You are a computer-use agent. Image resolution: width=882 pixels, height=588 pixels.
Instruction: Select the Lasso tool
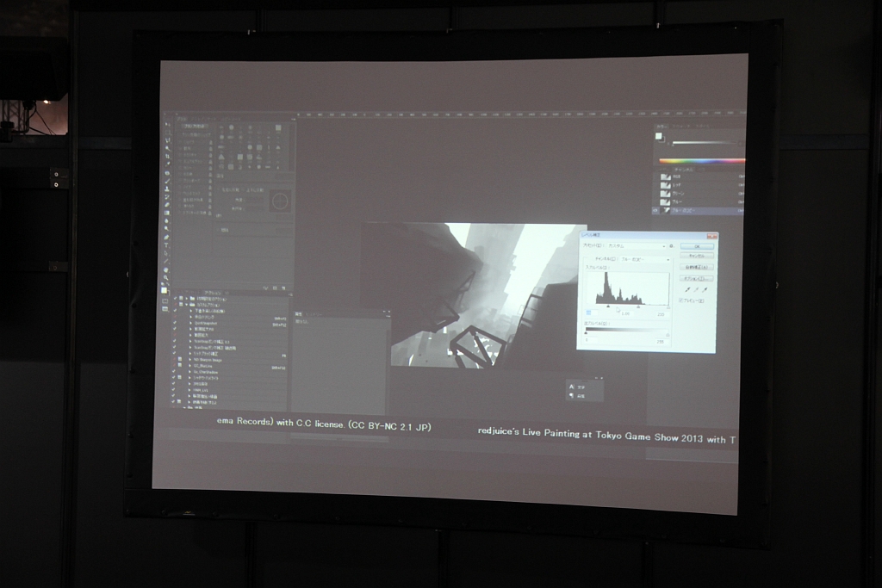coord(167,140)
